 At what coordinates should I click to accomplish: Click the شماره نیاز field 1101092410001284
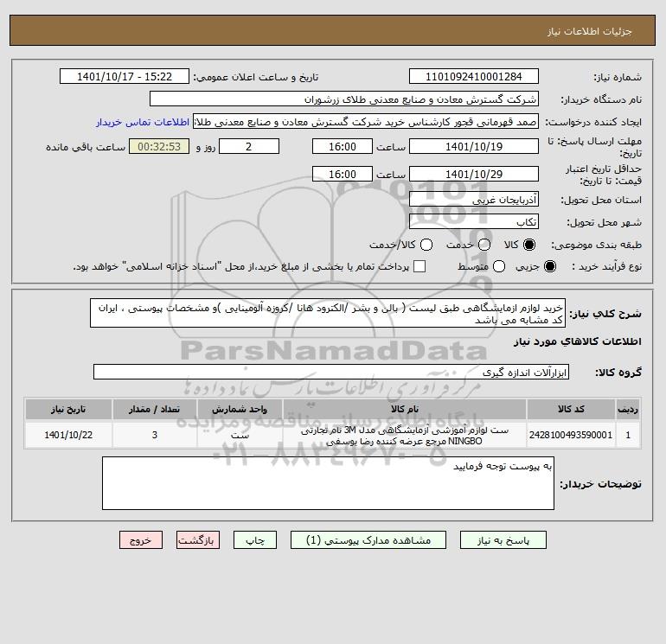(x=474, y=76)
